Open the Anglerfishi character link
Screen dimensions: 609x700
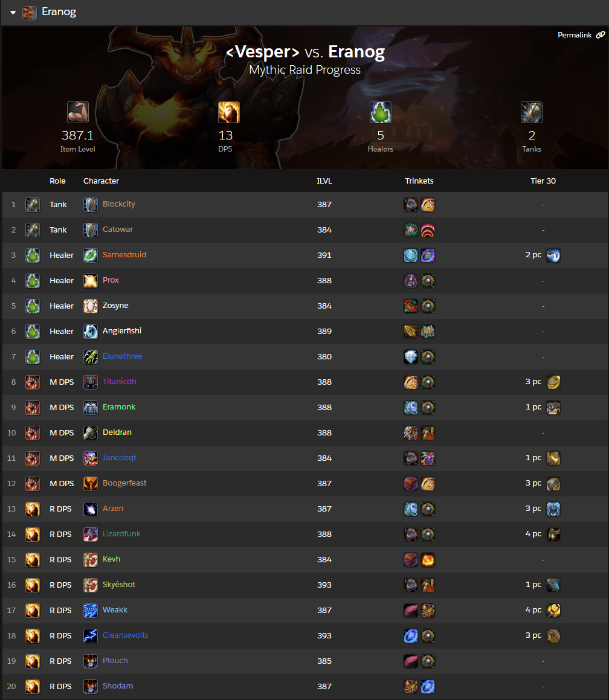coord(122,331)
